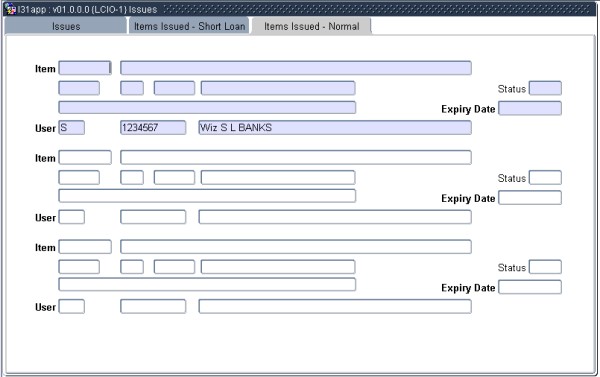Click the I31app title bar icon
The width and height of the screenshot is (600, 377).
(10, 9)
